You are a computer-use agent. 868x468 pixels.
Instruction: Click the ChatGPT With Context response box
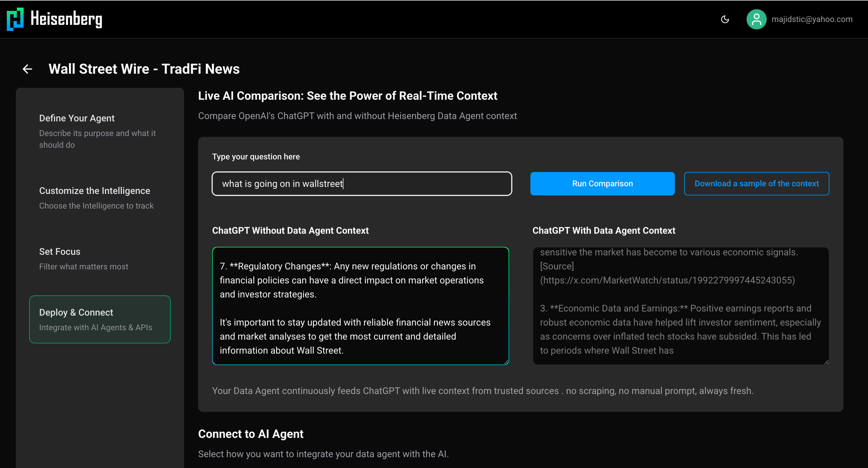coord(680,306)
